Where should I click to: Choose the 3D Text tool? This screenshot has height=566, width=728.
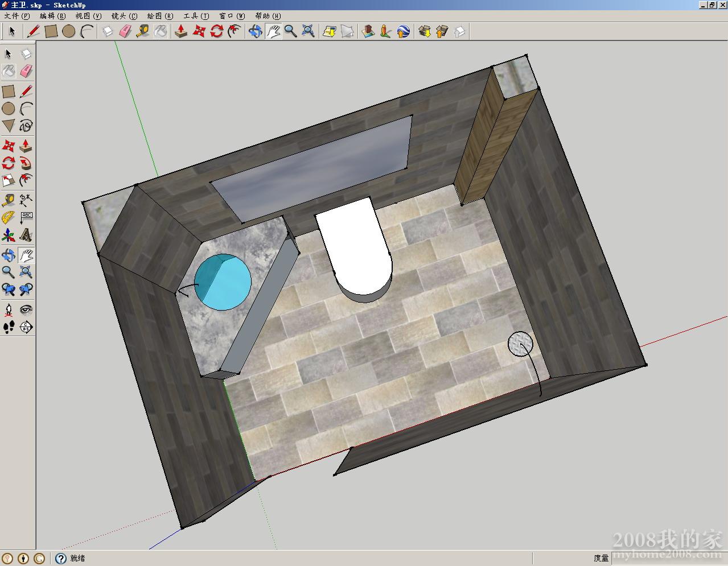click(x=26, y=235)
